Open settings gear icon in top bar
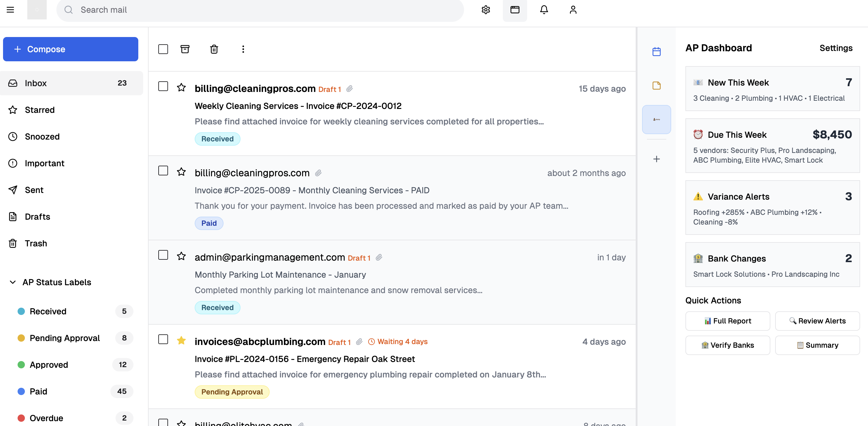 tap(486, 10)
